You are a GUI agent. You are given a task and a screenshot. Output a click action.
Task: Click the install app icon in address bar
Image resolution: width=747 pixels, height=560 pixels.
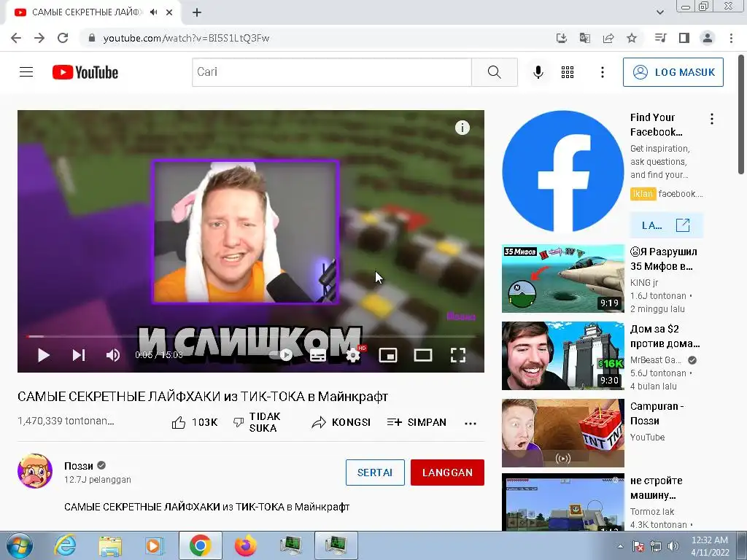(561, 38)
